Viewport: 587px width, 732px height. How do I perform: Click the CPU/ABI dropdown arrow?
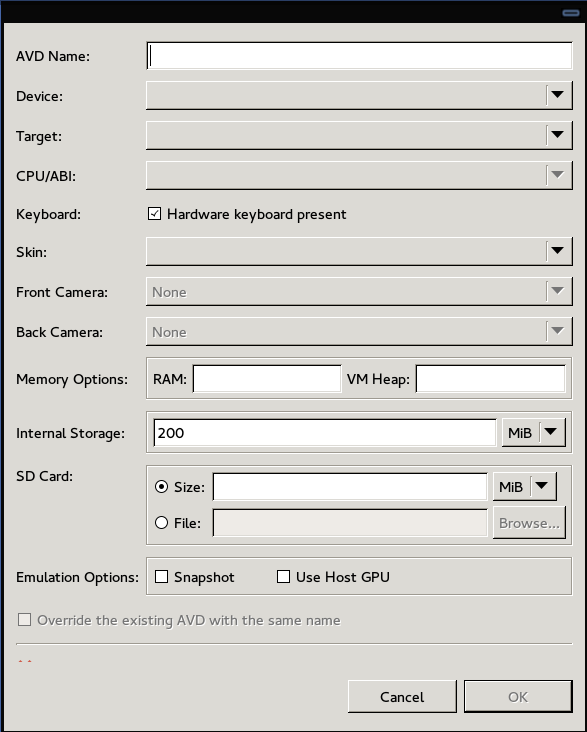[558, 176]
